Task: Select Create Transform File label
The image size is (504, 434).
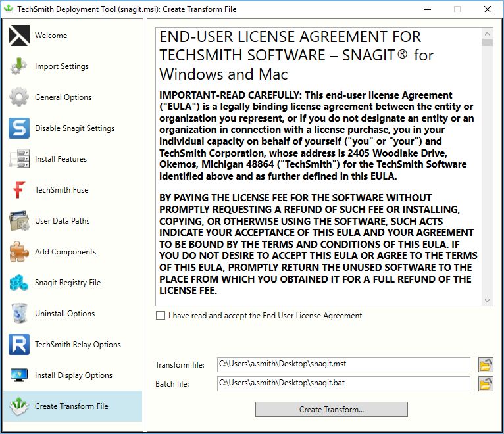Action: [71, 406]
